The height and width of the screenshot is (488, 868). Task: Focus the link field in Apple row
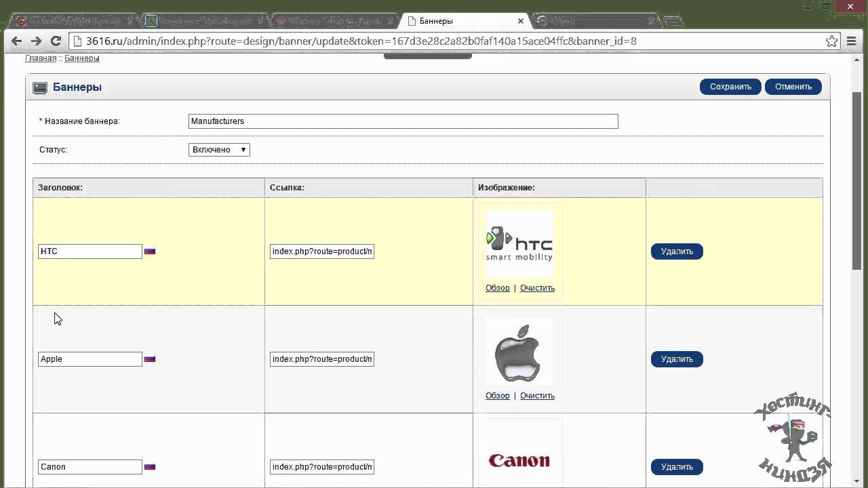click(322, 359)
